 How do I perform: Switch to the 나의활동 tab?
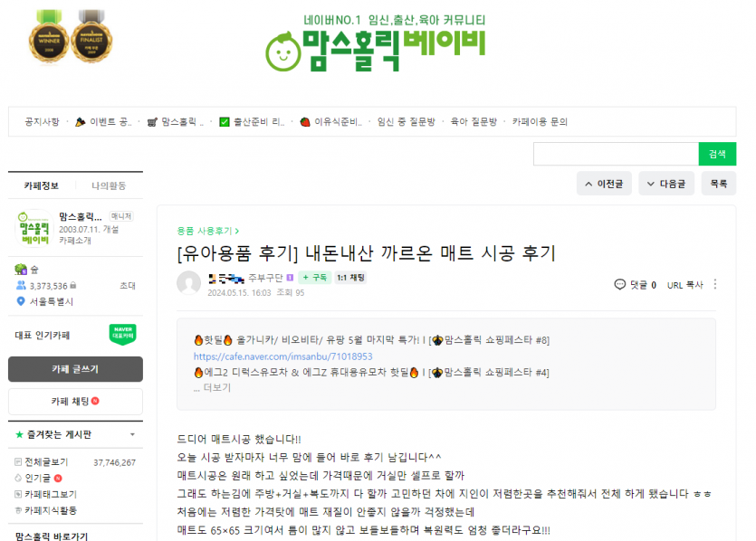[x=109, y=185]
